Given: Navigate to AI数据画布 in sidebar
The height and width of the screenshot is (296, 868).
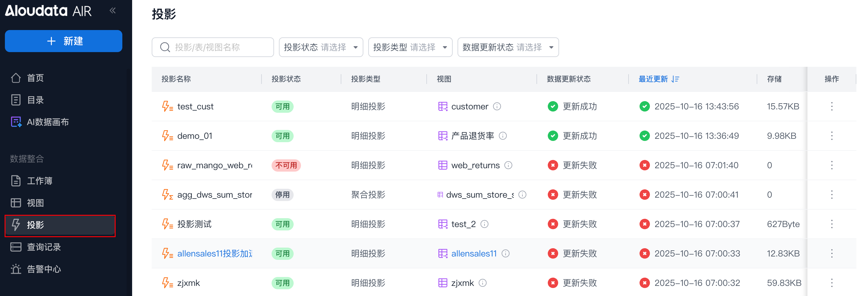Looking at the screenshot, I should pyautogui.click(x=47, y=122).
